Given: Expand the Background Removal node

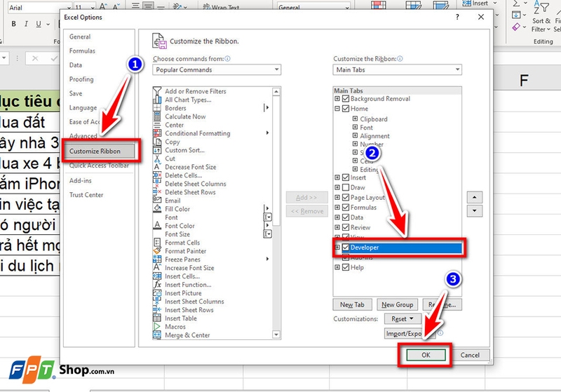Looking at the screenshot, I should coord(337,98).
